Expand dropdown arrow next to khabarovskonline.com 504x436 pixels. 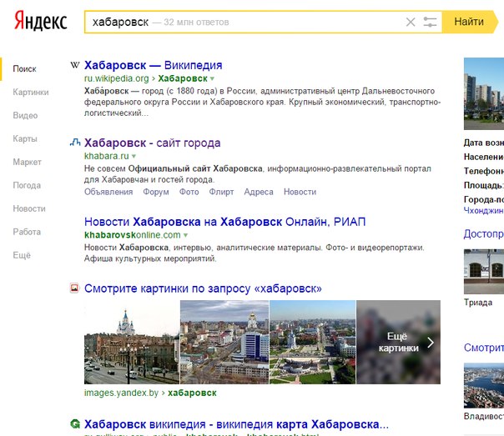[x=187, y=235]
